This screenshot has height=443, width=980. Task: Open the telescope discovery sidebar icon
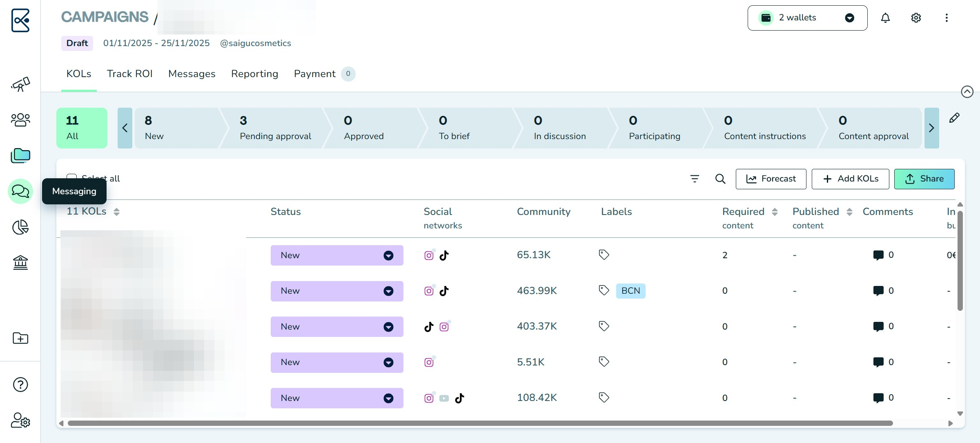pyautogui.click(x=20, y=84)
